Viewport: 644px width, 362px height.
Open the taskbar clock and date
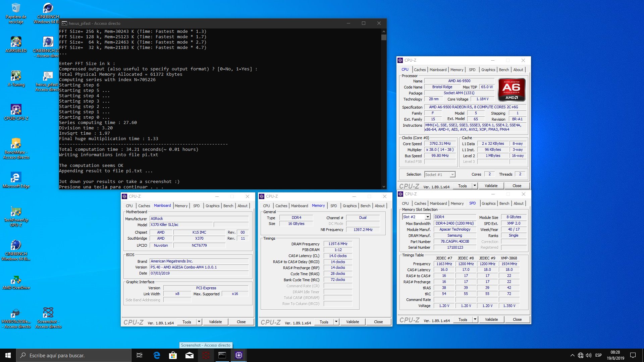point(615,355)
